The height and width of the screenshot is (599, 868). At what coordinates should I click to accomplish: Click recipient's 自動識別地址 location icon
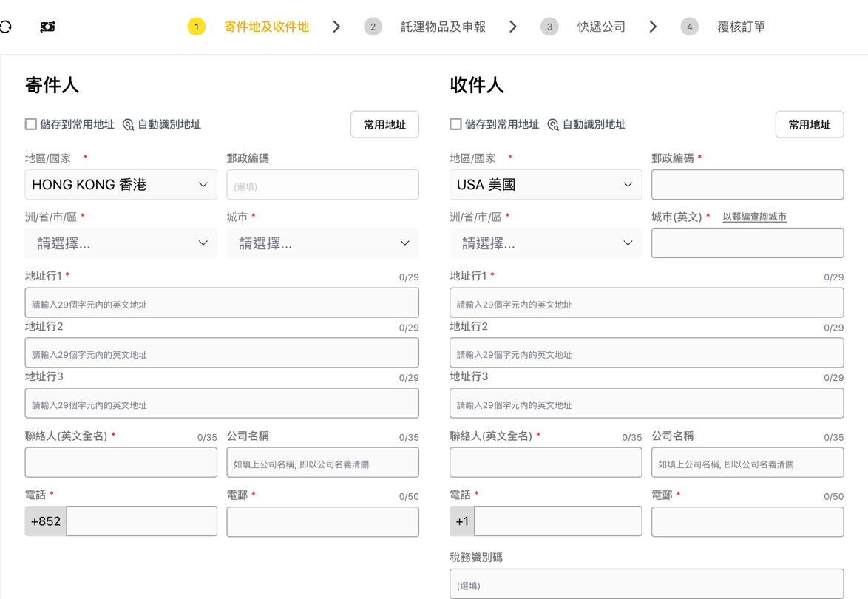(x=553, y=125)
